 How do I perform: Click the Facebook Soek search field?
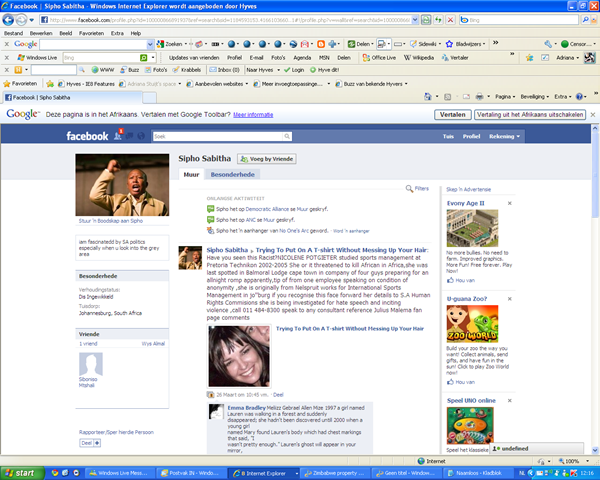pyautogui.click(x=218, y=136)
